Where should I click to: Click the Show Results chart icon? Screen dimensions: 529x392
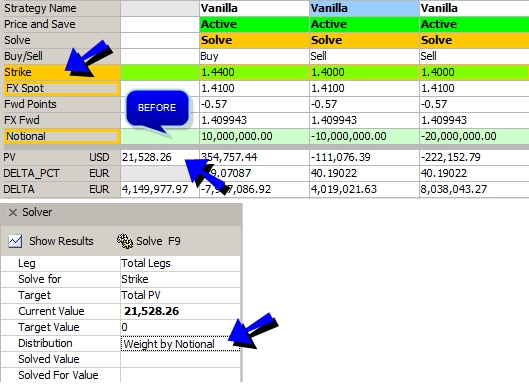click(15, 241)
